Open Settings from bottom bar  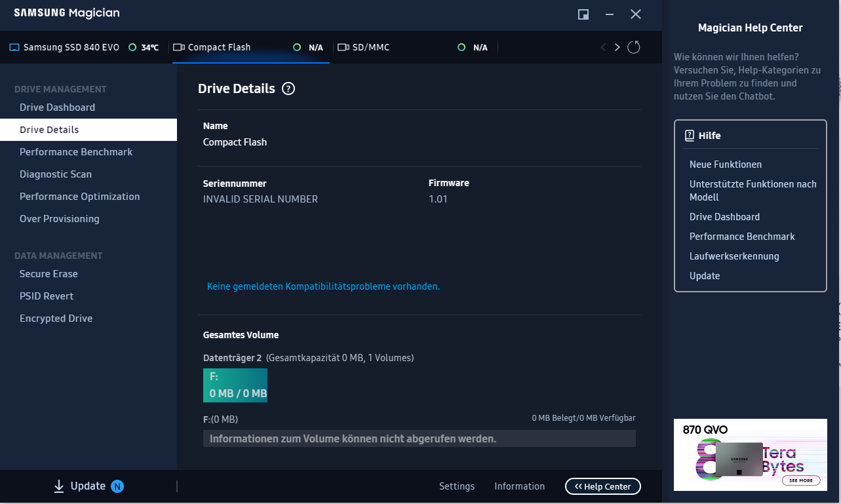click(457, 486)
